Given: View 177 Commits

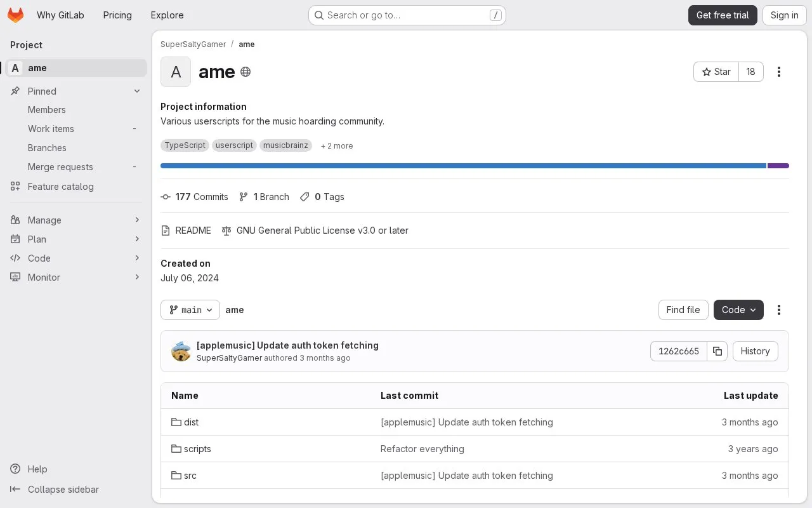Looking at the screenshot, I should (194, 197).
